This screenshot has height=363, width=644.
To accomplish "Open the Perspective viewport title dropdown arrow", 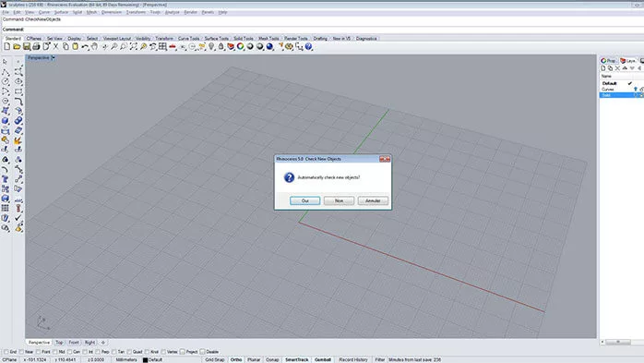I will point(53,58).
